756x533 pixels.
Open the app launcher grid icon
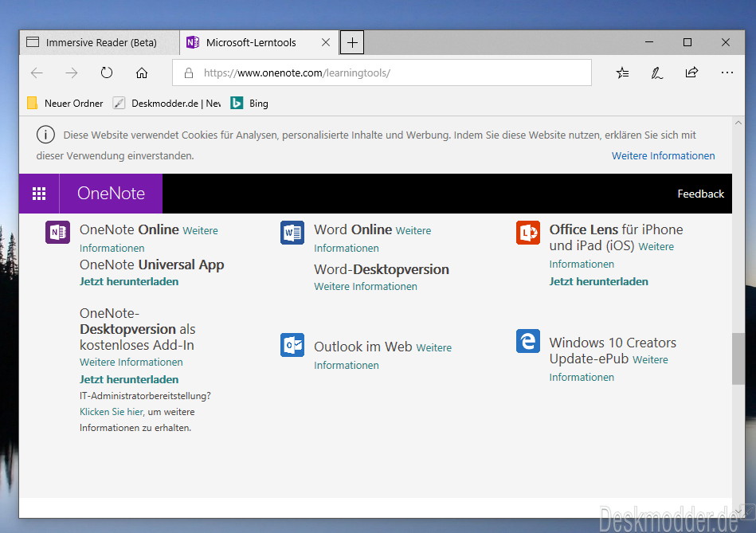(x=39, y=194)
